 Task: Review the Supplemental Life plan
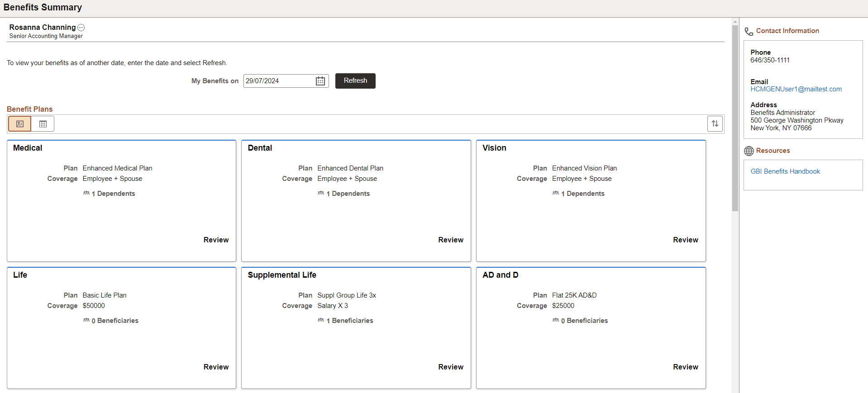point(451,367)
